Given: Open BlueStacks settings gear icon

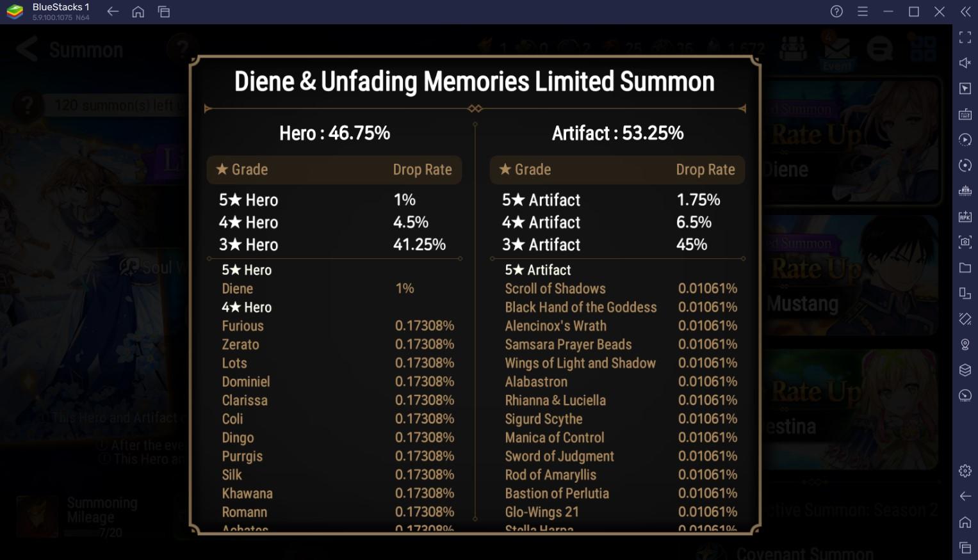Looking at the screenshot, I should 965,471.
